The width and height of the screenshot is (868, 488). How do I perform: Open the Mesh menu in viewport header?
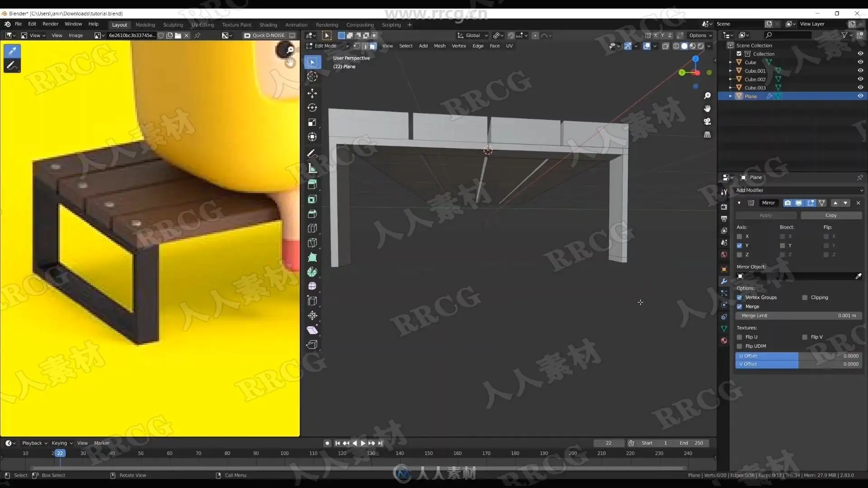pos(439,46)
